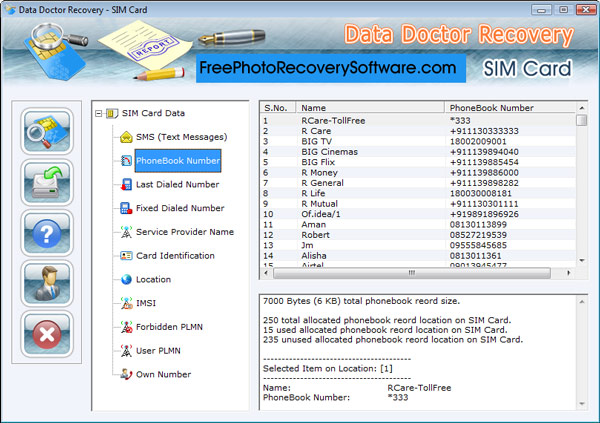Image resolution: width=600 pixels, height=423 pixels.
Task: Select the Of.idea/1 contact row
Action: click(418, 214)
